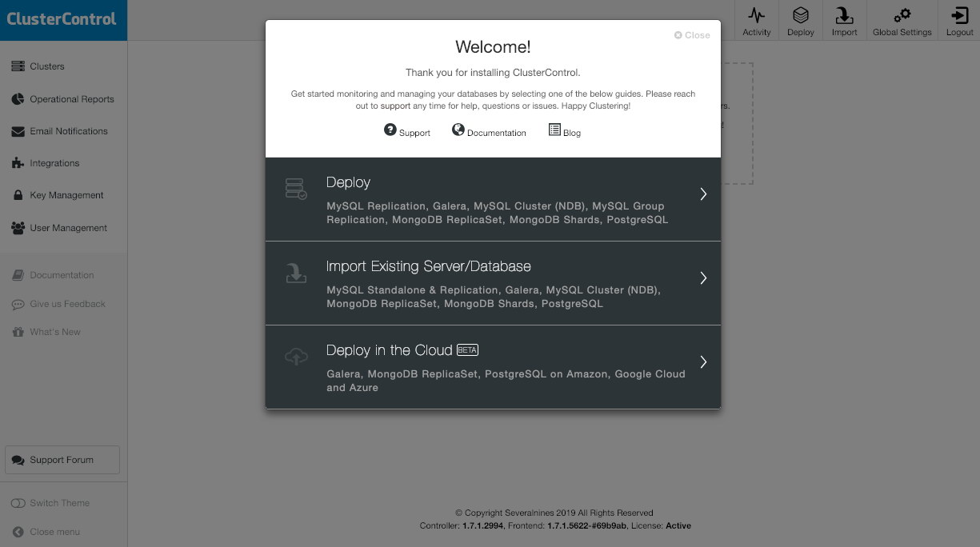Image resolution: width=980 pixels, height=547 pixels.
Task: Click the Key Management lock icon
Action: [18, 195]
